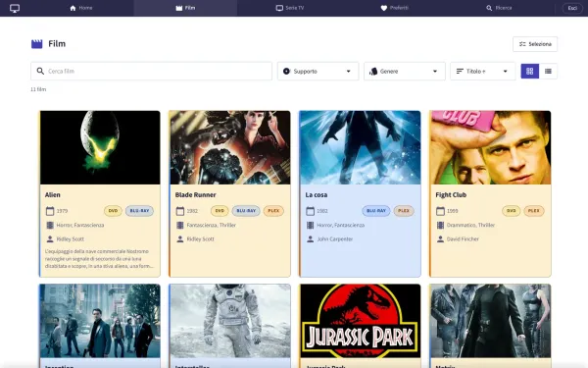
Task: Click the director person icon on Blade Runner card
Action: coord(180,238)
